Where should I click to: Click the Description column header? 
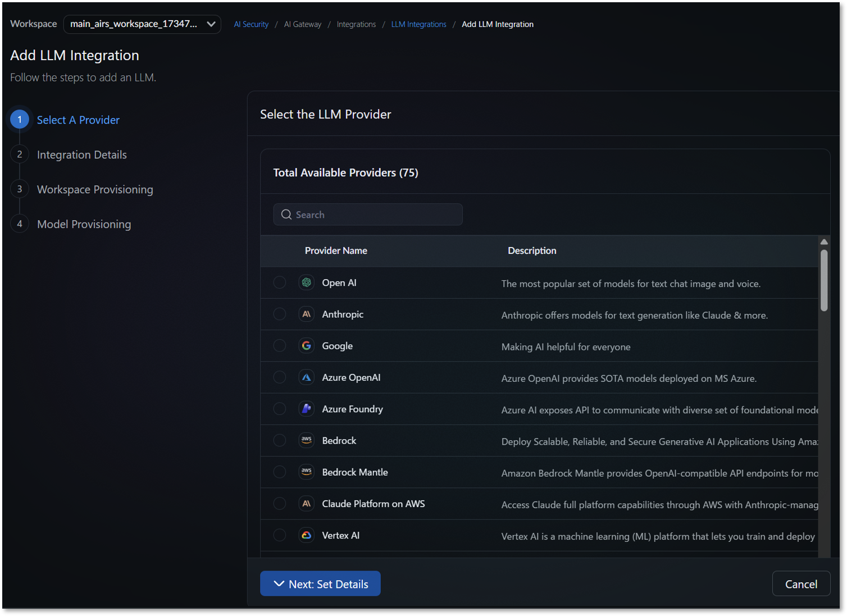[x=532, y=250]
